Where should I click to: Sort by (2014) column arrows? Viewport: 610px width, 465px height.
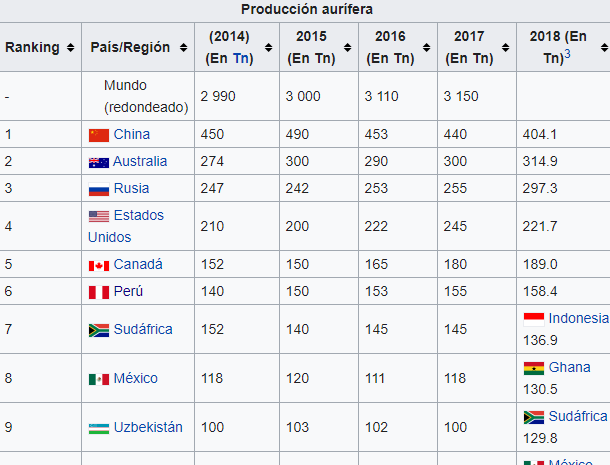point(268,47)
